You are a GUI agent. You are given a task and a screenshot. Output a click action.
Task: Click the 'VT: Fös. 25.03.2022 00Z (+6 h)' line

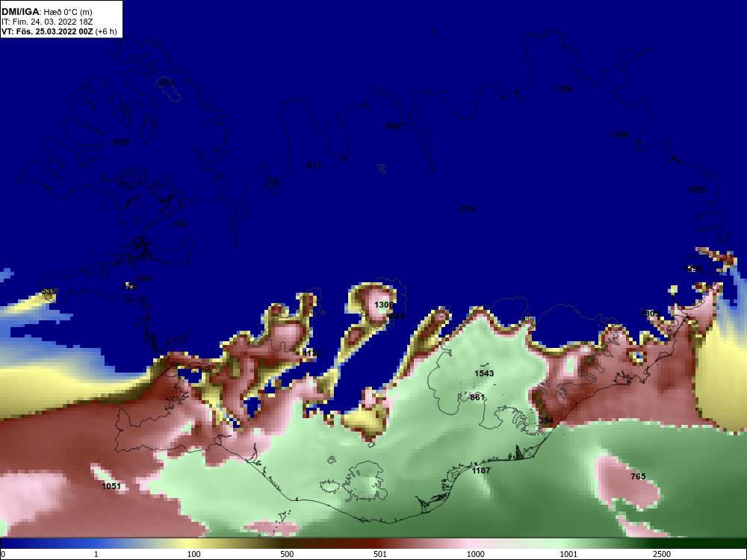pos(59,31)
